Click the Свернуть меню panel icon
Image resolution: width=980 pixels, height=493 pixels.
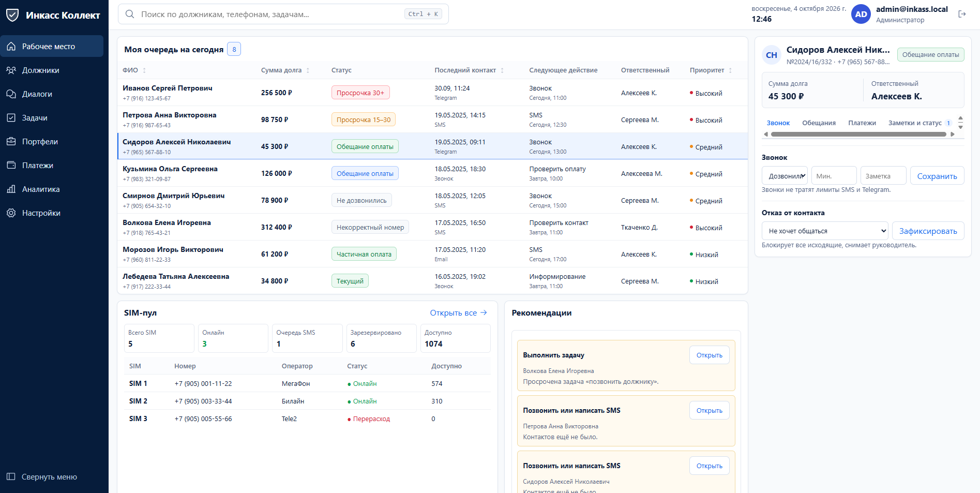(11, 476)
